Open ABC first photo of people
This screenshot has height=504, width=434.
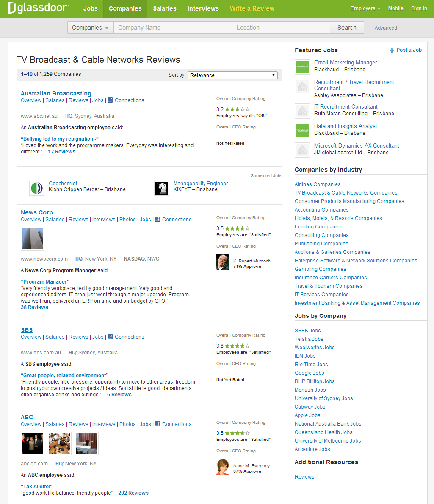pos(33,443)
